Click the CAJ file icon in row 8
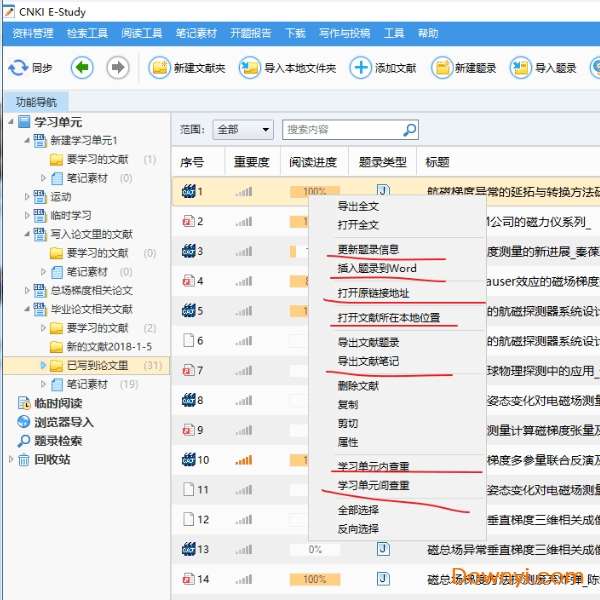The image size is (600, 600). pos(189,400)
